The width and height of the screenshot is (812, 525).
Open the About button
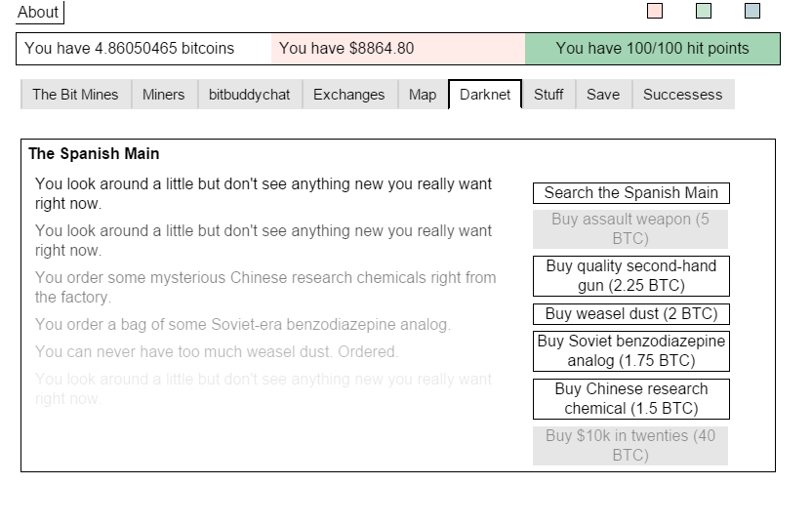pos(39,12)
